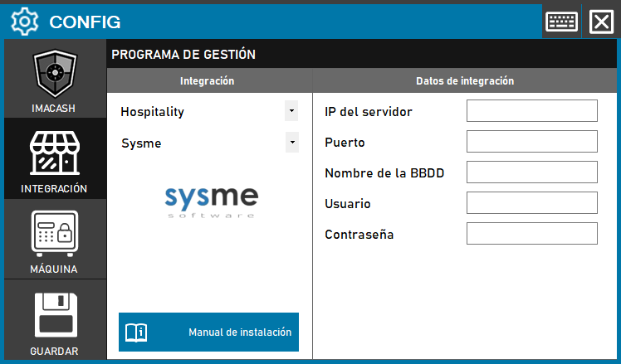Open the IMACASH safe icon section

click(55, 76)
